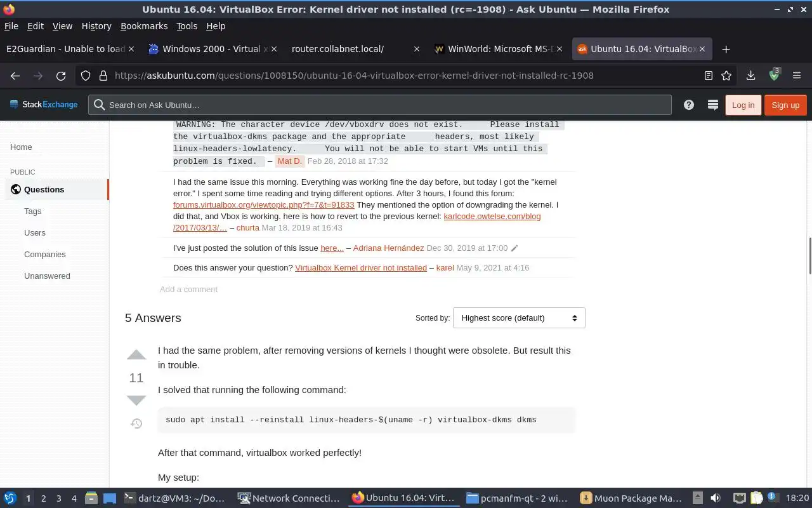Click the show desktop icon in taskbar
The width and height of the screenshot is (812, 508).
tap(110, 498)
